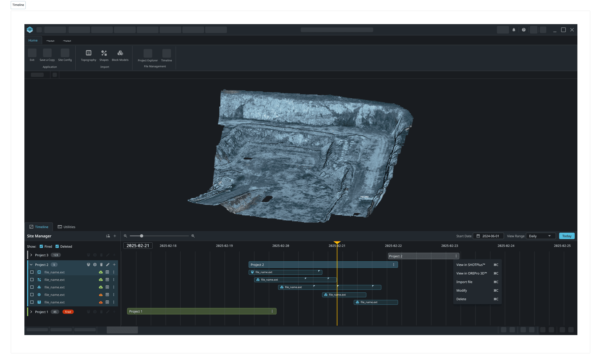Click the help question mark icon
This screenshot has width=601, height=364.
pos(523,30)
